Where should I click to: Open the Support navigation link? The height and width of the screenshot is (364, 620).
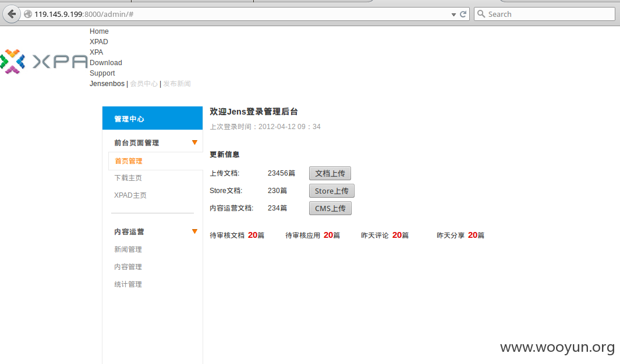coord(102,73)
